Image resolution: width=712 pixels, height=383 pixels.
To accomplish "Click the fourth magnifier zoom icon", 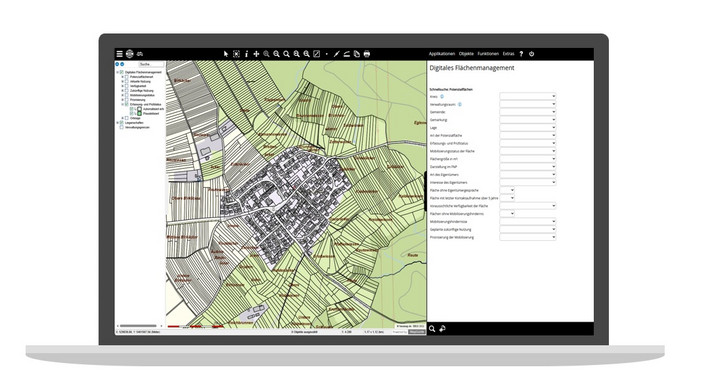I will pyautogui.click(x=297, y=54).
